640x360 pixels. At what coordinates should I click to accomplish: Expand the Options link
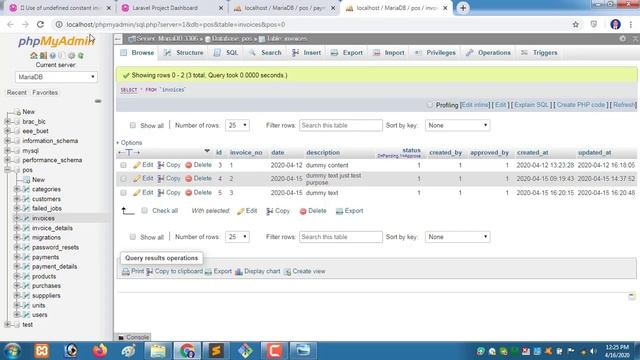pyautogui.click(x=129, y=142)
